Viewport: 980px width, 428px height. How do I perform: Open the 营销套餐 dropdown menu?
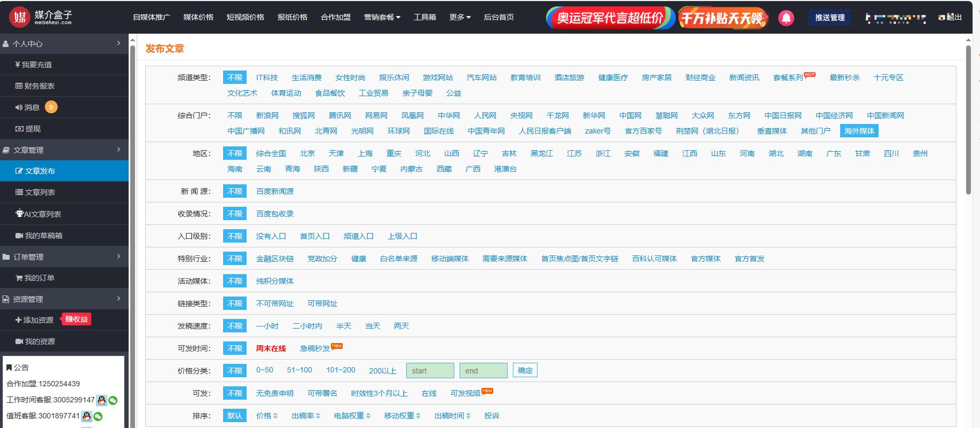coord(382,17)
